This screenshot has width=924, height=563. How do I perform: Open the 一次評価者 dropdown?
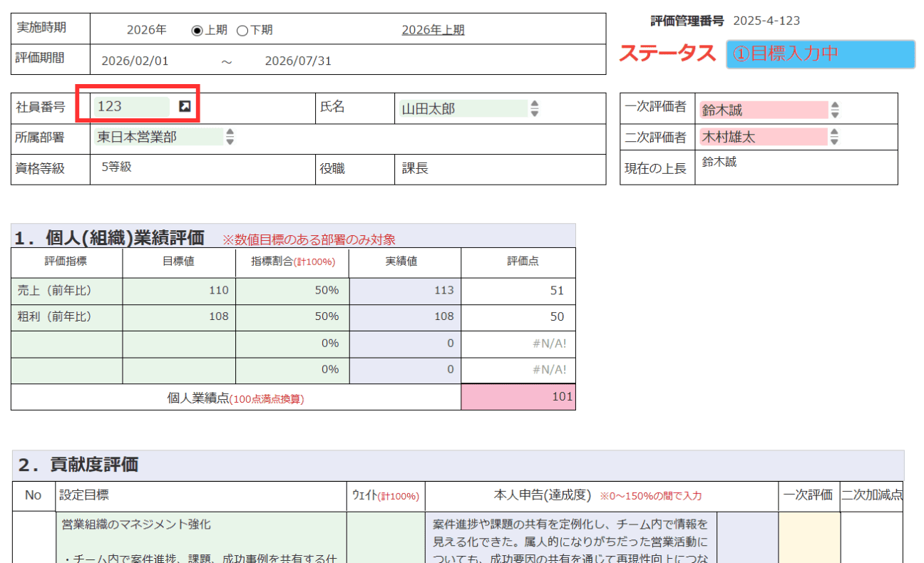[x=769, y=110]
